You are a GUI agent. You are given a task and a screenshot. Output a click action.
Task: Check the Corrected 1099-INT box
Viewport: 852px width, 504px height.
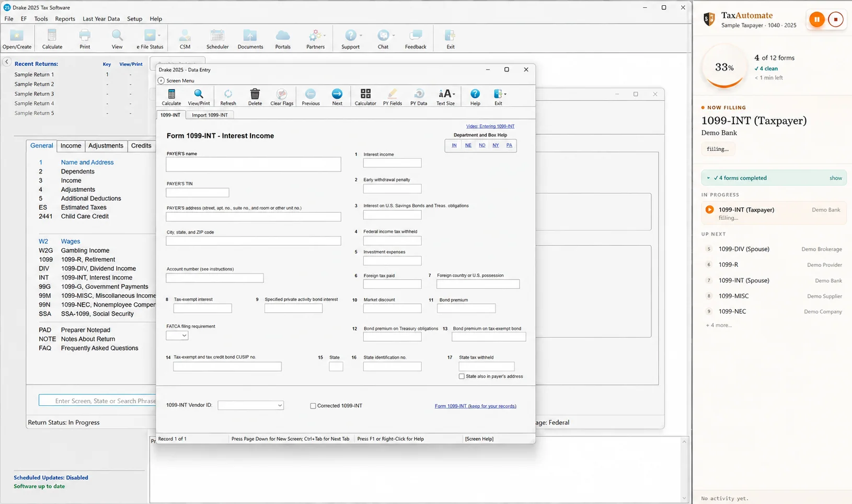point(313,406)
